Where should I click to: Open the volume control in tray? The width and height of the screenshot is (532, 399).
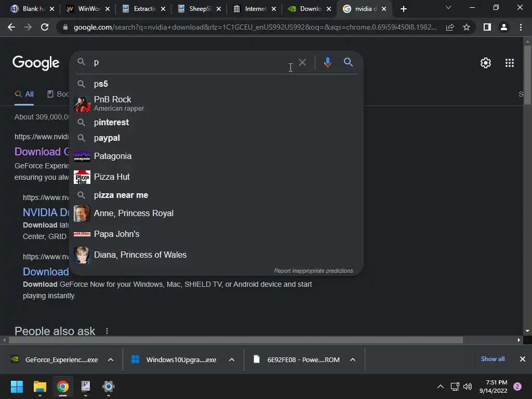468,387
